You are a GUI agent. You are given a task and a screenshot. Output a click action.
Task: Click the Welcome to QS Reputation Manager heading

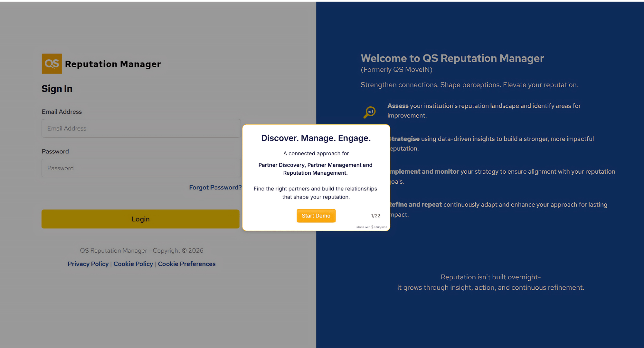[452, 58]
